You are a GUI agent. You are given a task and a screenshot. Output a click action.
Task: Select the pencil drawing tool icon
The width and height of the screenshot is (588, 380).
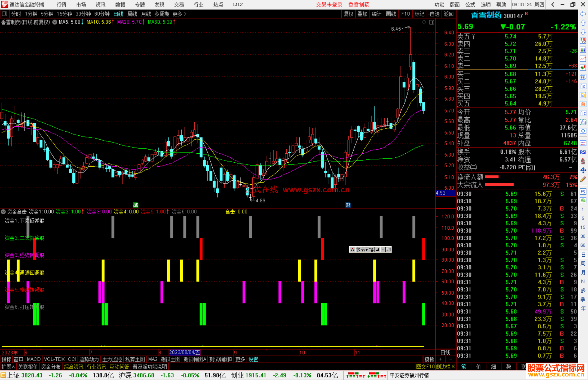coord(583,179)
